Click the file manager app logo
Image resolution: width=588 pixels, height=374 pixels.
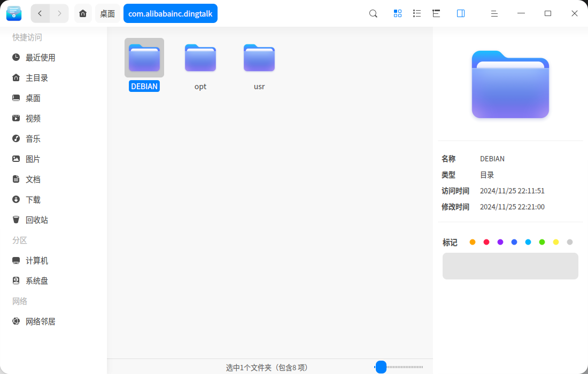point(14,13)
